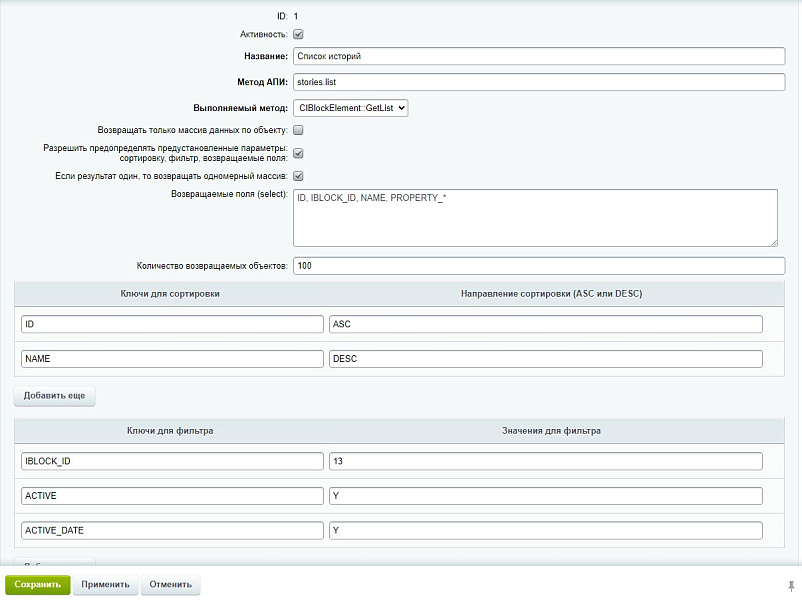
Task: Click the Отменить button
Action: pos(170,585)
